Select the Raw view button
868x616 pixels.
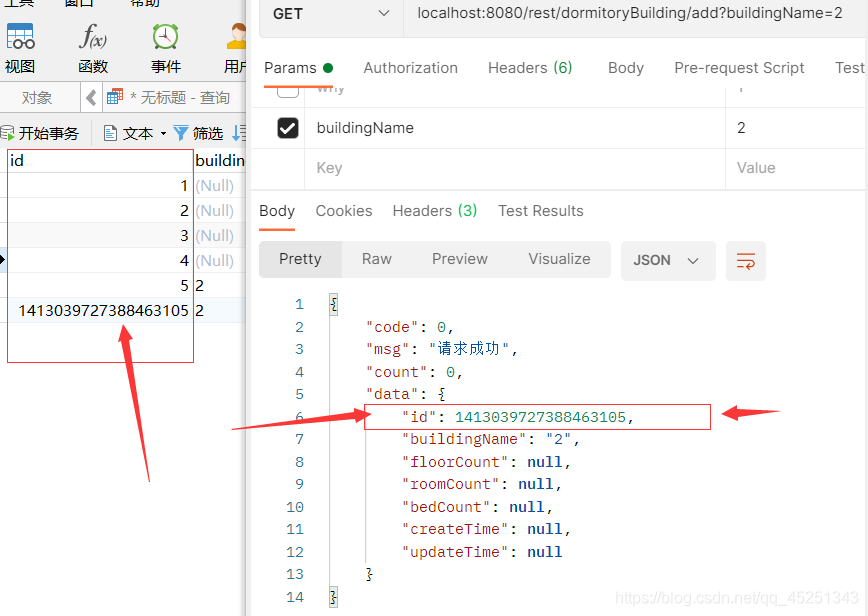coord(376,259)
